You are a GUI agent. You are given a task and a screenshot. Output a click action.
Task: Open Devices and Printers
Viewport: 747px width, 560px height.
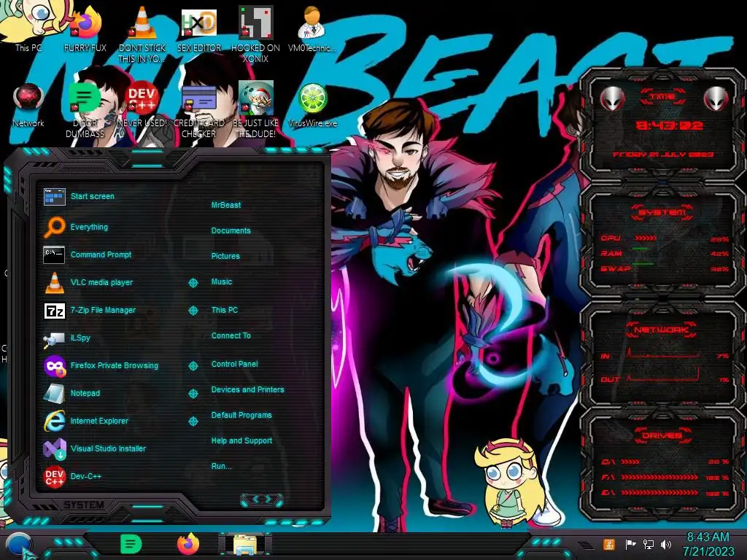click(247, 389)
